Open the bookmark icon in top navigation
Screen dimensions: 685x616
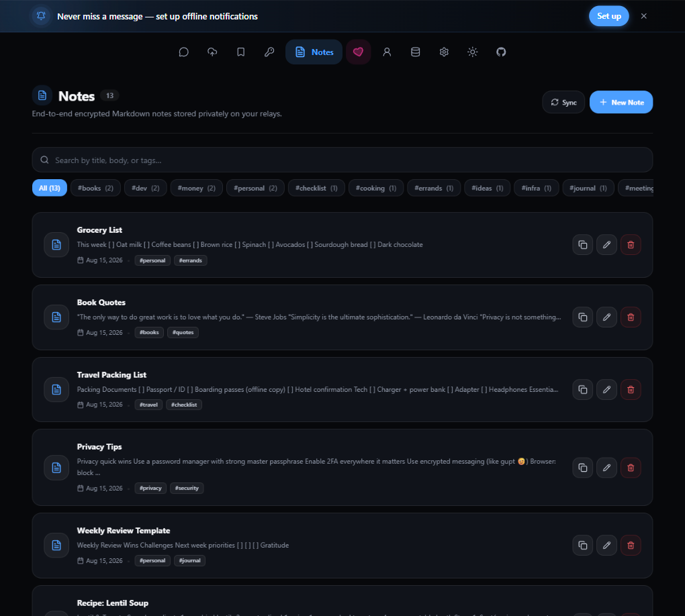tap(240, 52)
